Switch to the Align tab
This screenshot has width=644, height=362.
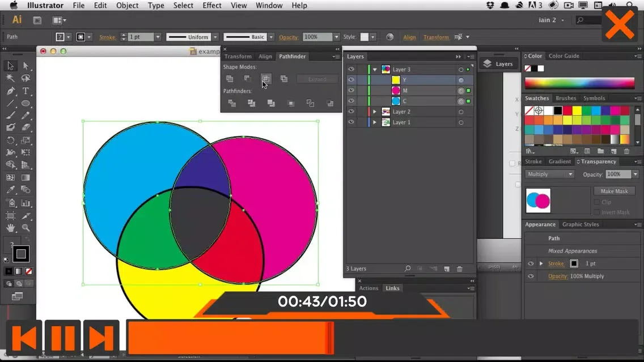pos(265,57)
